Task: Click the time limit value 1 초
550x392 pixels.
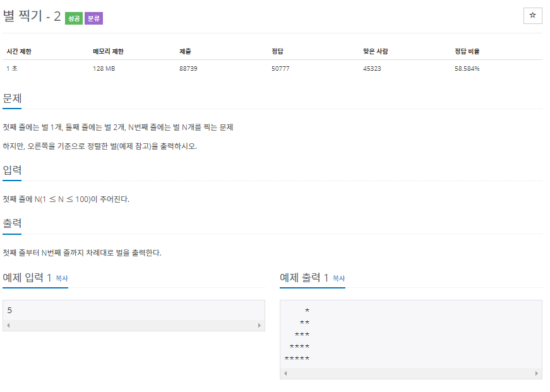Action: point(12,68)
